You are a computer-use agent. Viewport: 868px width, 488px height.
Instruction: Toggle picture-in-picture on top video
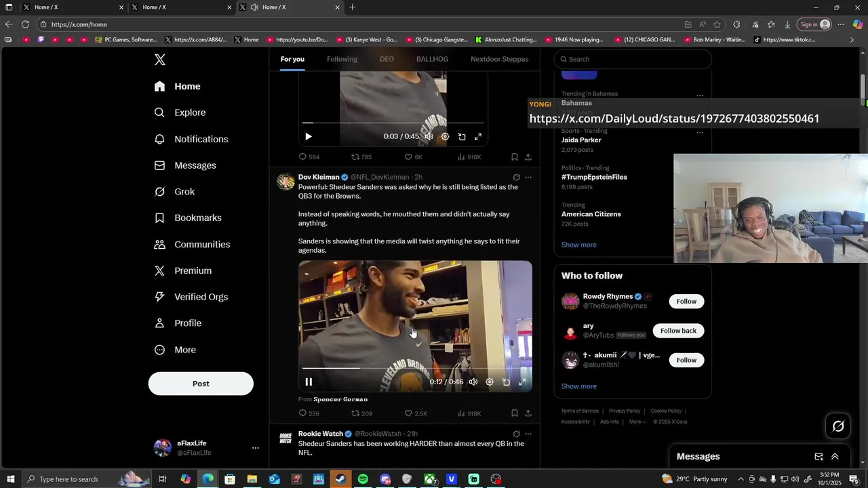point(462,136)
